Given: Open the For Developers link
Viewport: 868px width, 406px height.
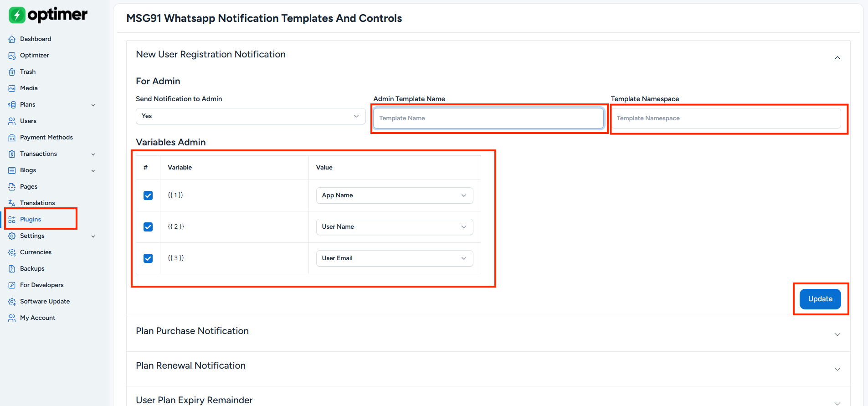Looking at the screenshot, I should click(42, 285).
